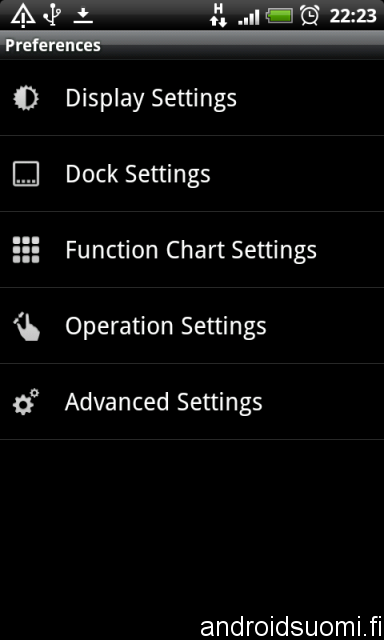Open Dock Settings

192,174
